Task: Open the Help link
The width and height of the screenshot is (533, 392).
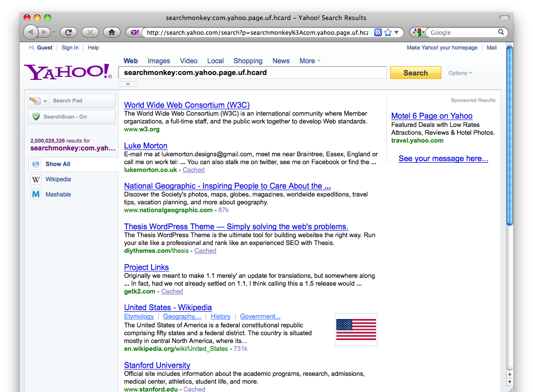Action: 93,48
